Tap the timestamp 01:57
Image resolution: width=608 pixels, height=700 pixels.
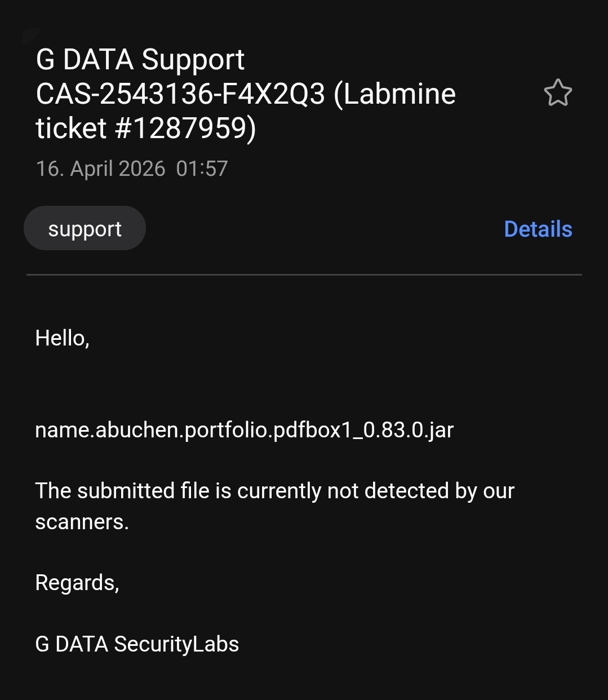click(202, 169)
